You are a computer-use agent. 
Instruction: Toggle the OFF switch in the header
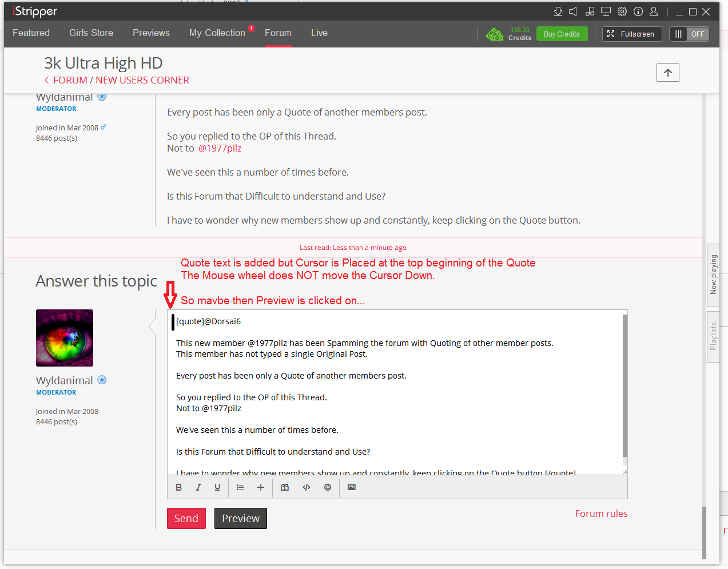[x=690, y=34]
